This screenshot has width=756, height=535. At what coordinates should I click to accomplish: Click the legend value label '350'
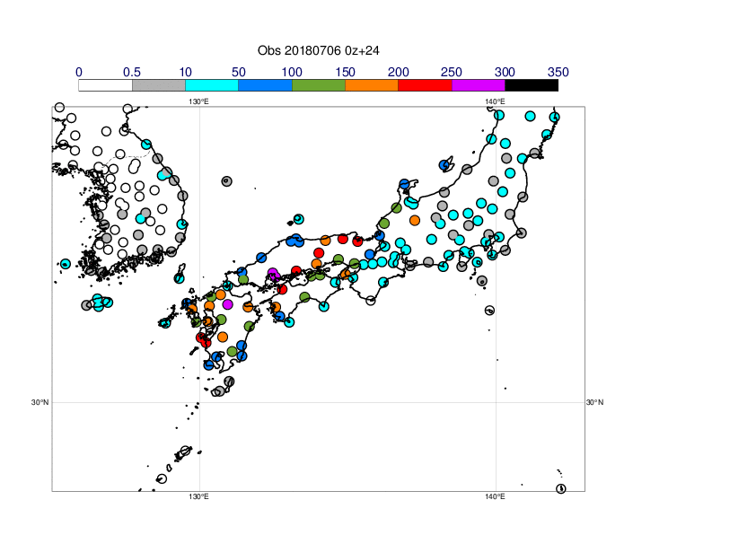pos(558,73)
